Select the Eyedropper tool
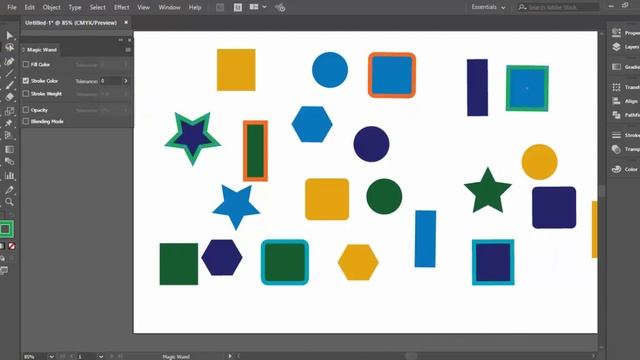Viewport: 640px width, 360px height. 9,190
